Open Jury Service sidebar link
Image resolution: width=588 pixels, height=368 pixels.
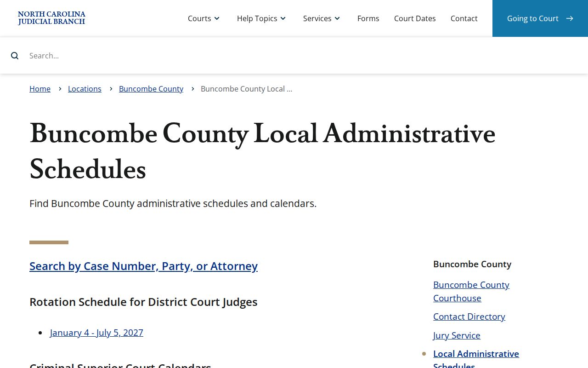pyautogui.click(x=457, y=335)
